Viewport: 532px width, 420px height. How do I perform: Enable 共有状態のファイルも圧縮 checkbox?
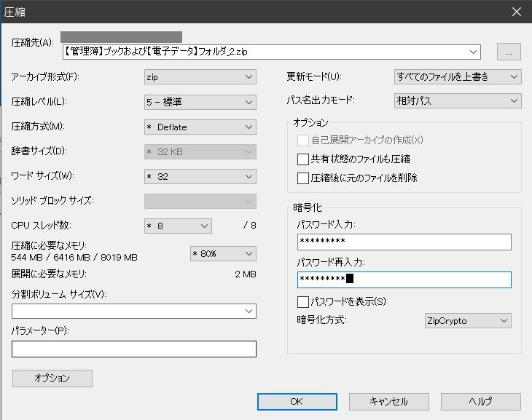[303, 159]
